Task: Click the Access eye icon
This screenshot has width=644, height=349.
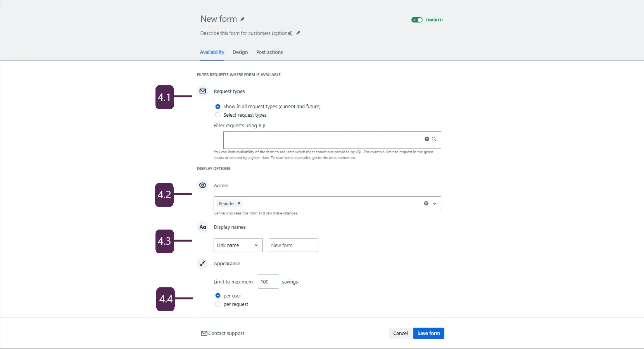Action: point(202,185)
